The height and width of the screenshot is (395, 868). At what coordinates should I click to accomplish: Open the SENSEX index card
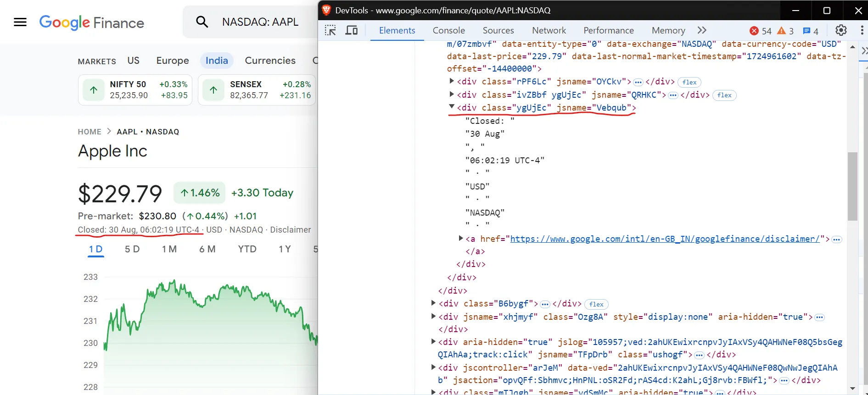pyautogui.click(x=257, y=90)
